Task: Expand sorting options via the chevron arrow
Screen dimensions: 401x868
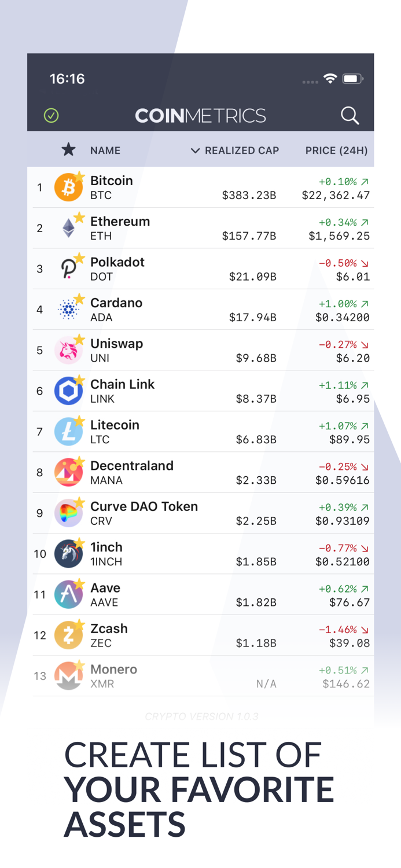Action: coord(195,150)
